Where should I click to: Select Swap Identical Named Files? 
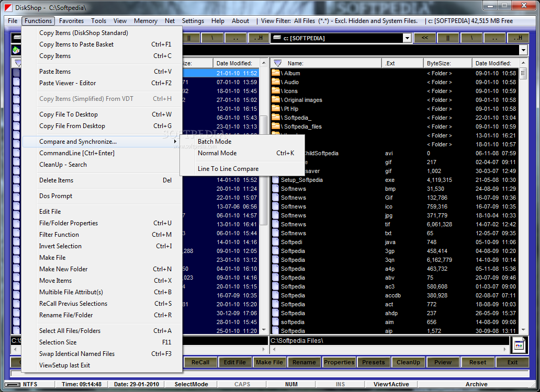tap(102, 353)
